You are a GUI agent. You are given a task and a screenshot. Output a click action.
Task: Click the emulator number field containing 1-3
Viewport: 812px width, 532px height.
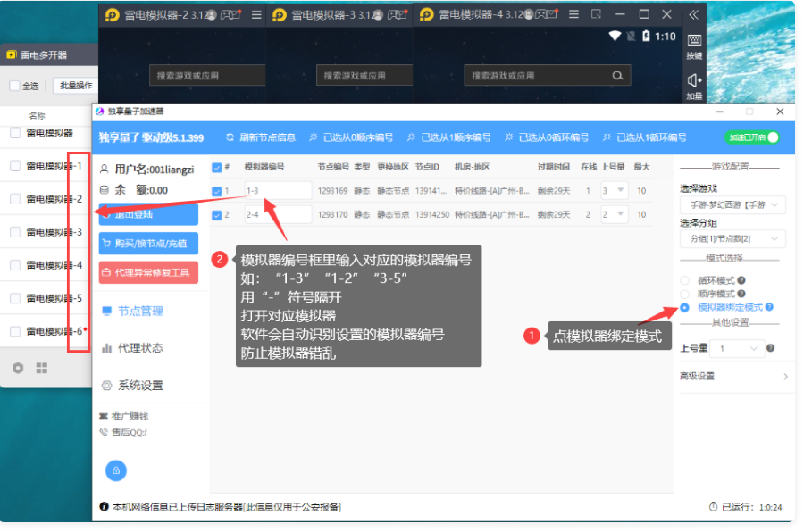[278, 191]
